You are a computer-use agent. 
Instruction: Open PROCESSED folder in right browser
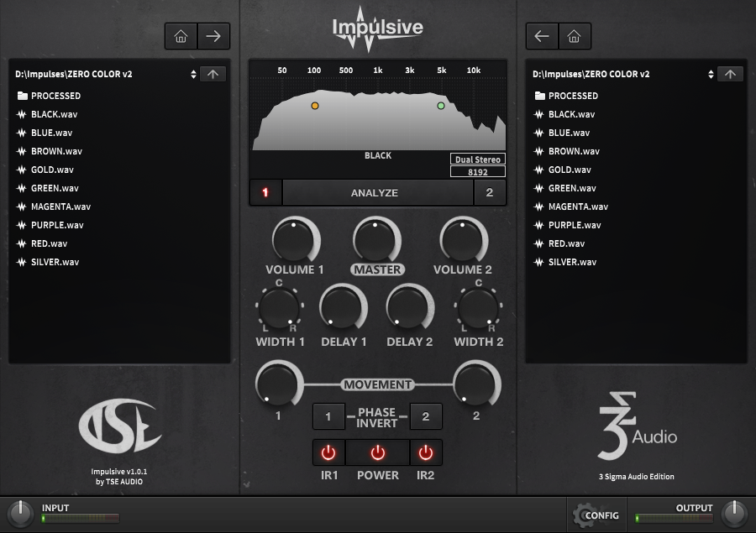click(x=566, y=96)
